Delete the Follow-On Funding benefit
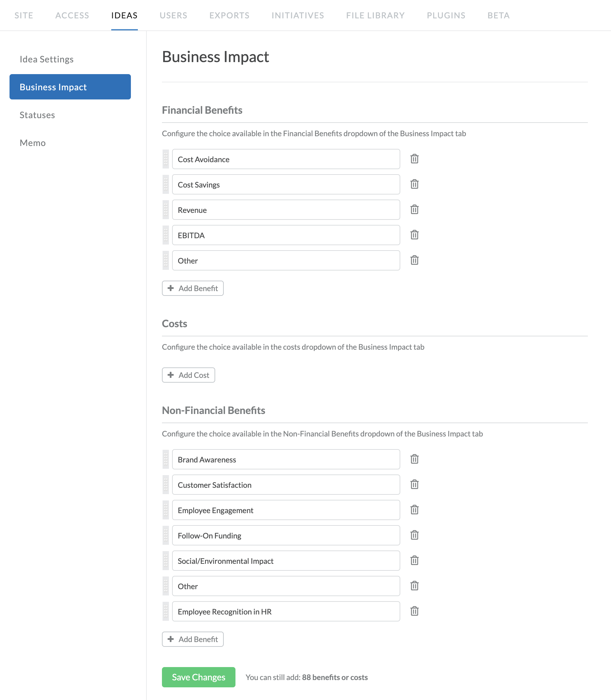The width and height of the screenshot is (611, 700). coord(414,535)
